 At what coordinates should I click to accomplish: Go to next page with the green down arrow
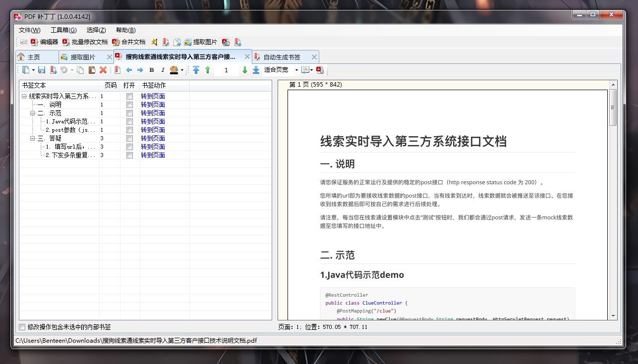pyautogui.click(x=244, y=70)
